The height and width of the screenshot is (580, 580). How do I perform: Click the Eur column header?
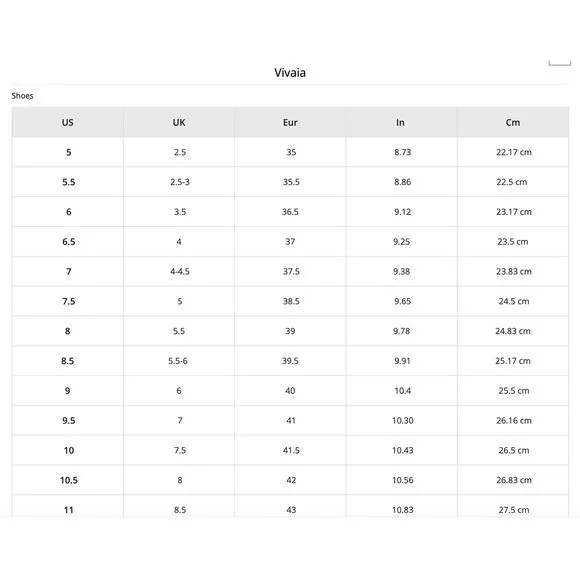(x=290, y=122)
